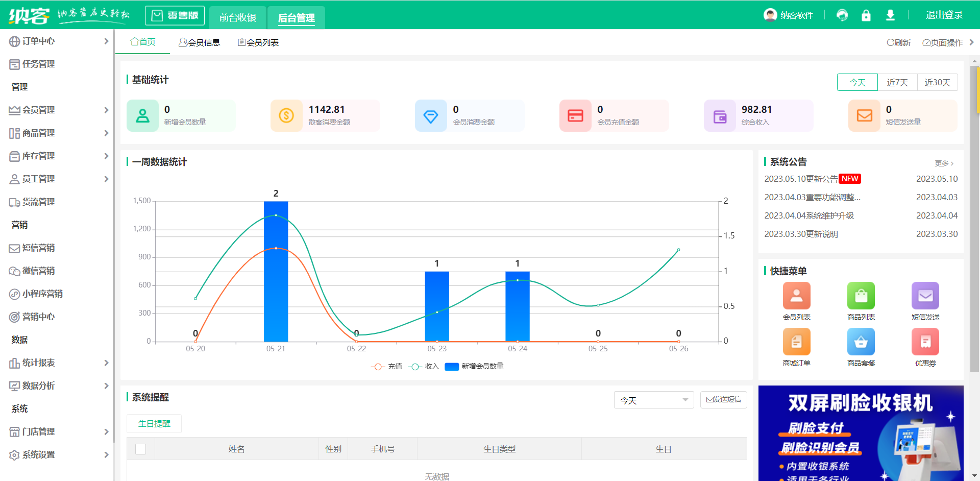点击顶栏的下载图标

coord(891,15)
